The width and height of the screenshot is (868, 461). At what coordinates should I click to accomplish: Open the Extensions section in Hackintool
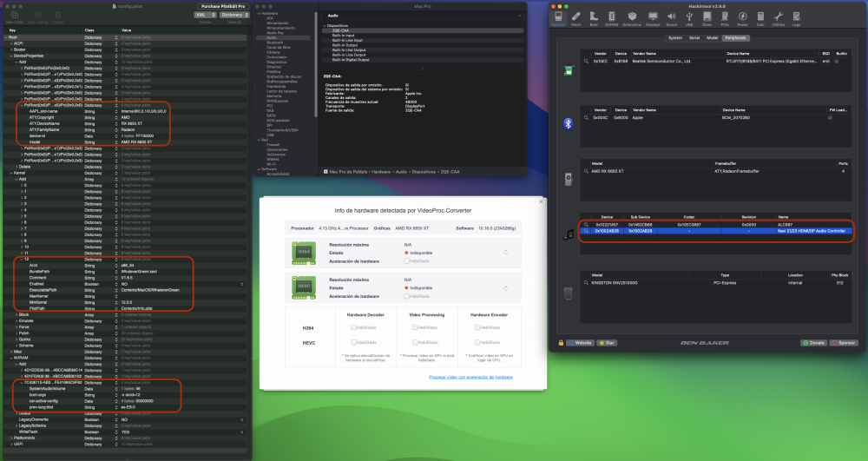click(x=632, y=18)
